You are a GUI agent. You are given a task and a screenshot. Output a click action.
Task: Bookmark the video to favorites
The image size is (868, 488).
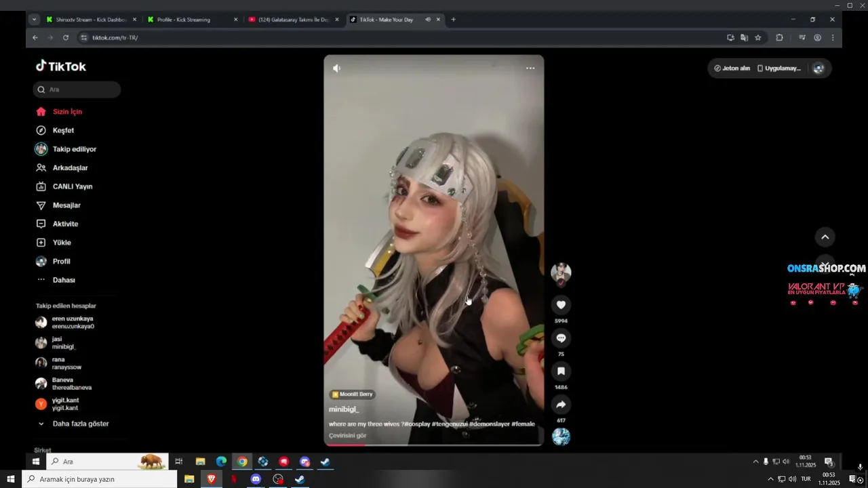point(561,371)
